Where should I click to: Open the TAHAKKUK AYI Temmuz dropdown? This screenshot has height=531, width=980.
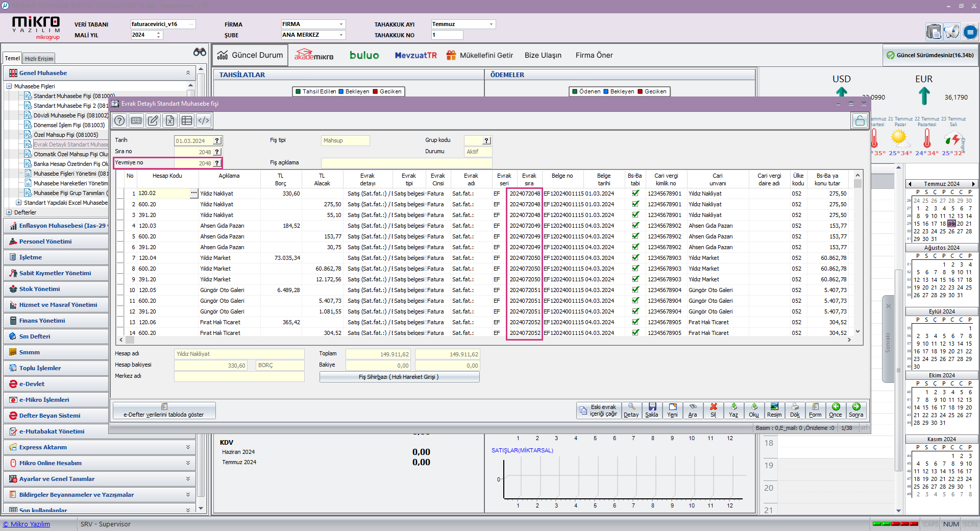tap(491, 24)
